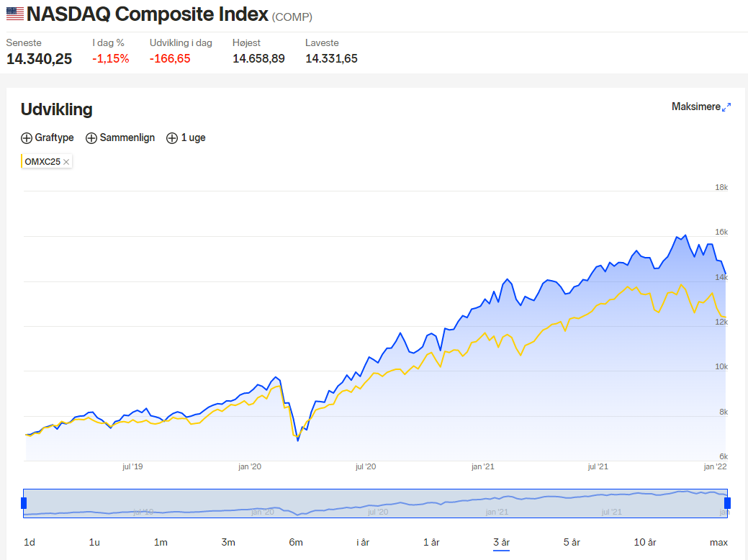Click the US flag icon beside NASDAQ title
The image size is (748, 560).
(15, 14)
